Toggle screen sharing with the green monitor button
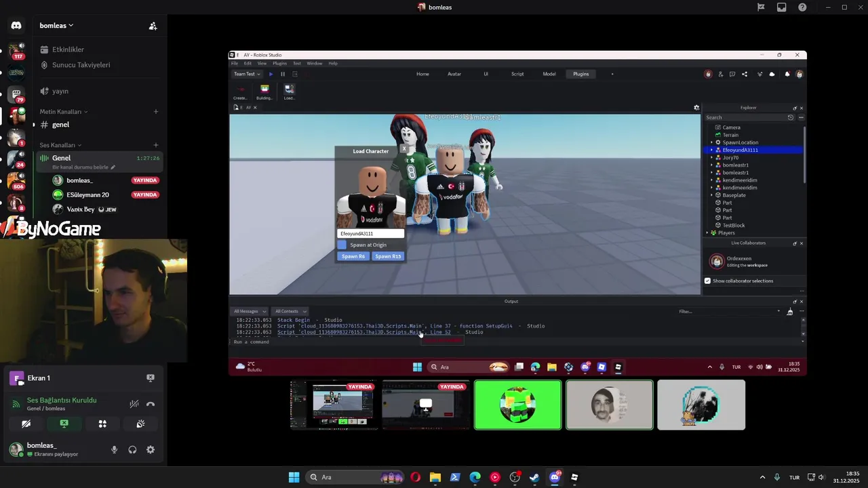The image size is (868, 488). coord(64,424)
